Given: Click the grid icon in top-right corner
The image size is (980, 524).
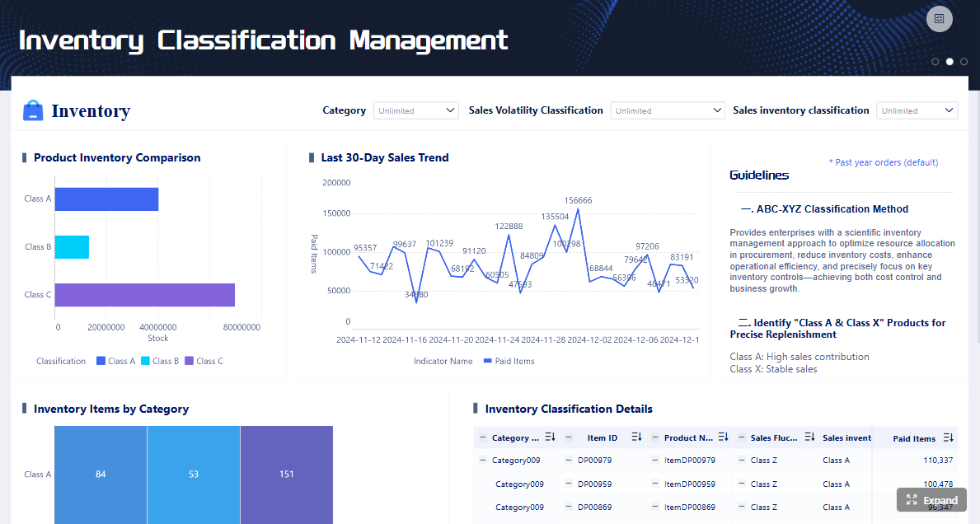Looking at the screenshot, I should [939, 19].
